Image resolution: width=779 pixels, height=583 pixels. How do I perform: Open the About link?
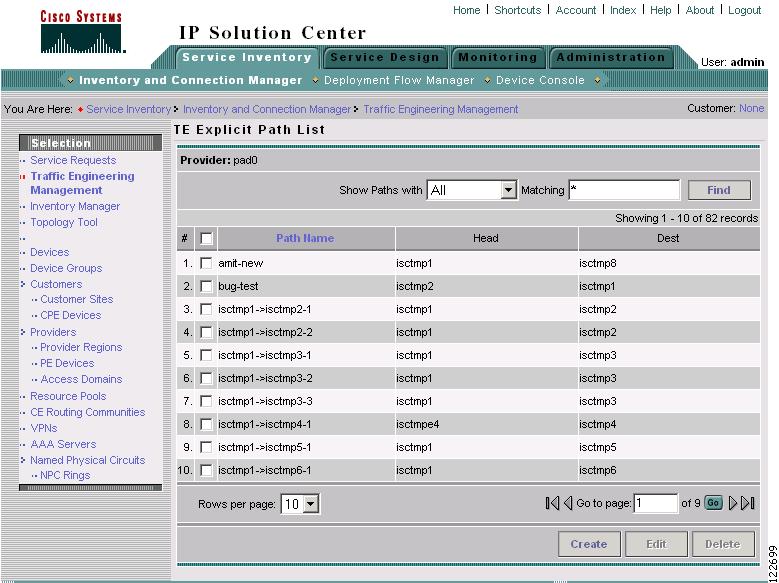[x=700, y=10]
